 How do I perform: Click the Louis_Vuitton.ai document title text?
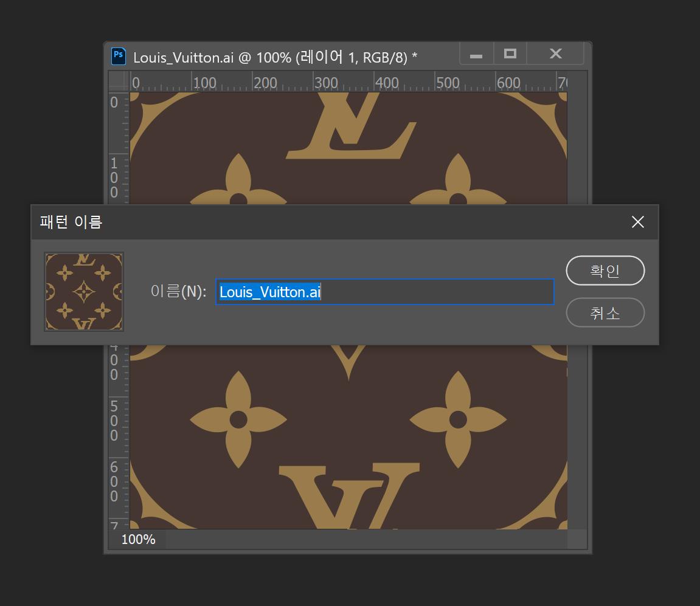pos(275,57)
